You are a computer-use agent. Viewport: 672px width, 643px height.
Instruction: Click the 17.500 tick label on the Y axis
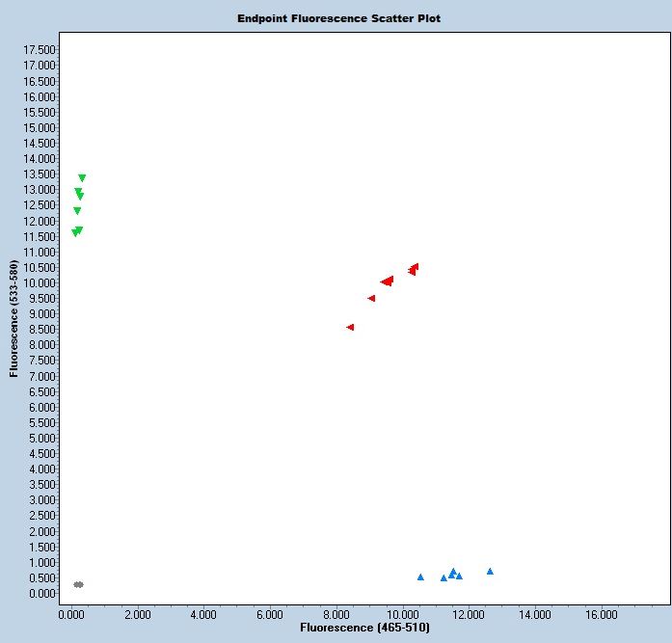point(39,49)
